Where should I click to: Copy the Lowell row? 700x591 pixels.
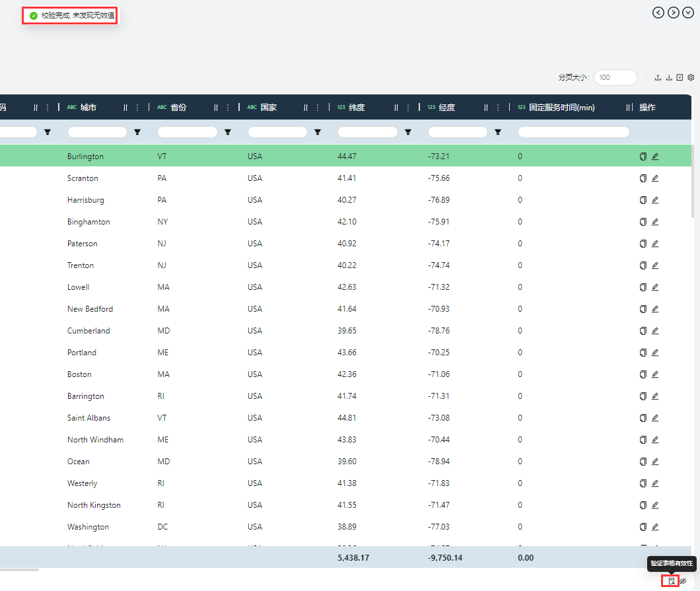pos(643,287)
